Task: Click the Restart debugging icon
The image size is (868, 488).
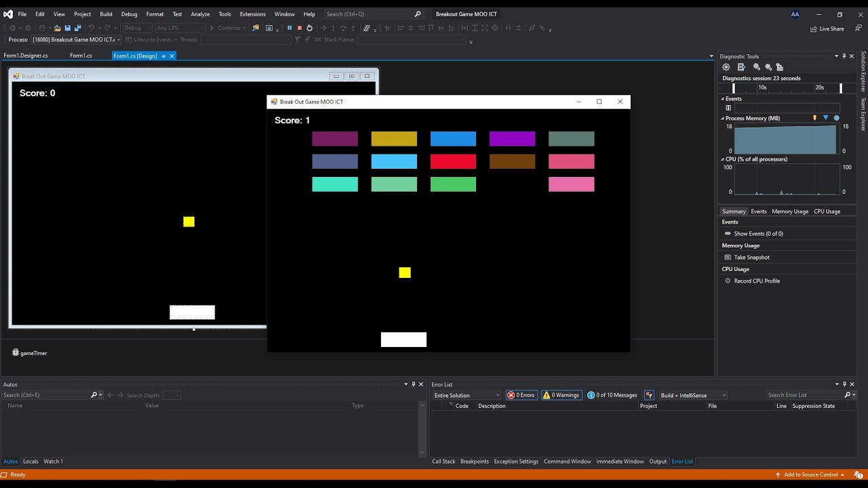Action: [309, 28]
